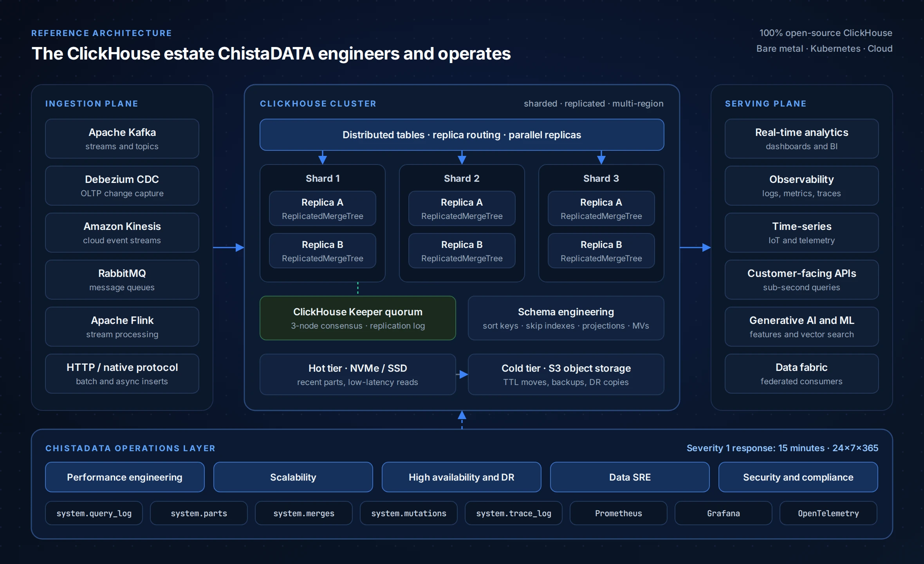Viewport: 924px width, 564px height.
Task: Select Replica B under Shard 1
Action: [323, 251]
